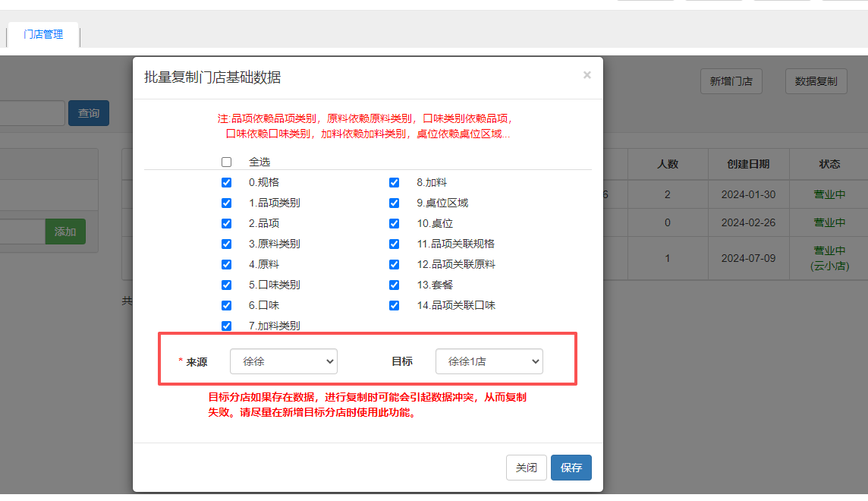Toggle the 全选 select-all checkbox
868x501 pixels.
coord(226,162)
